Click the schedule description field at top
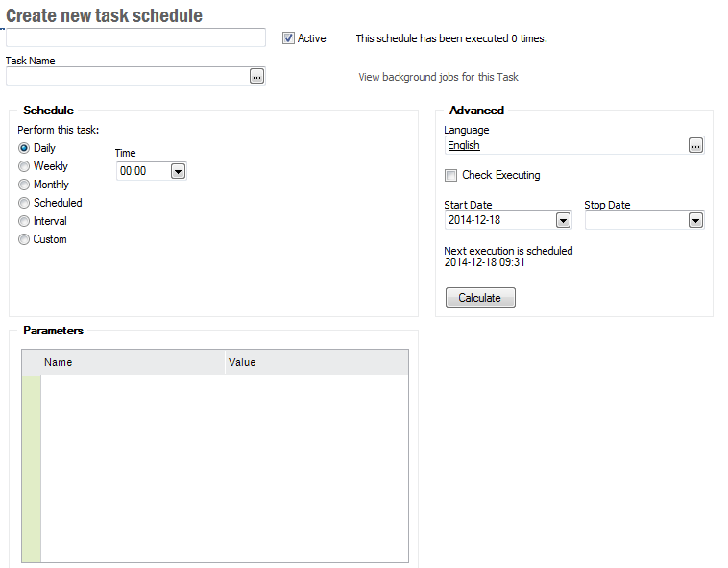 click(134, 37)
